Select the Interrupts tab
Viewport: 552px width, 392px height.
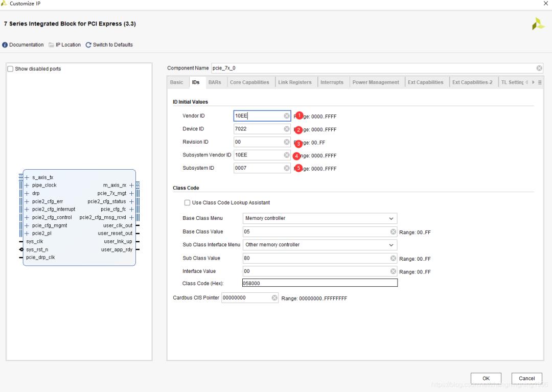click(x=332, y=82)
